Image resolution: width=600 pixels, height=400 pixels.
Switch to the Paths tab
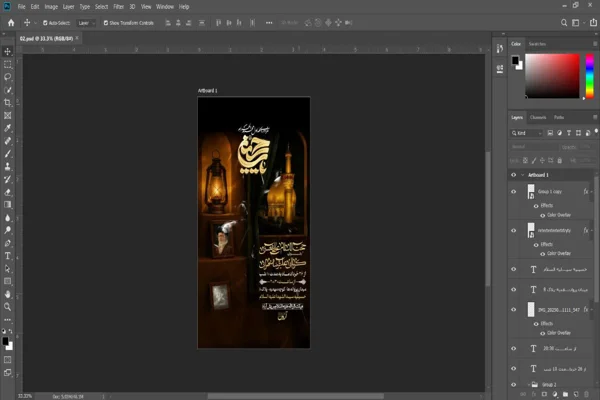[x=559, y=117]
